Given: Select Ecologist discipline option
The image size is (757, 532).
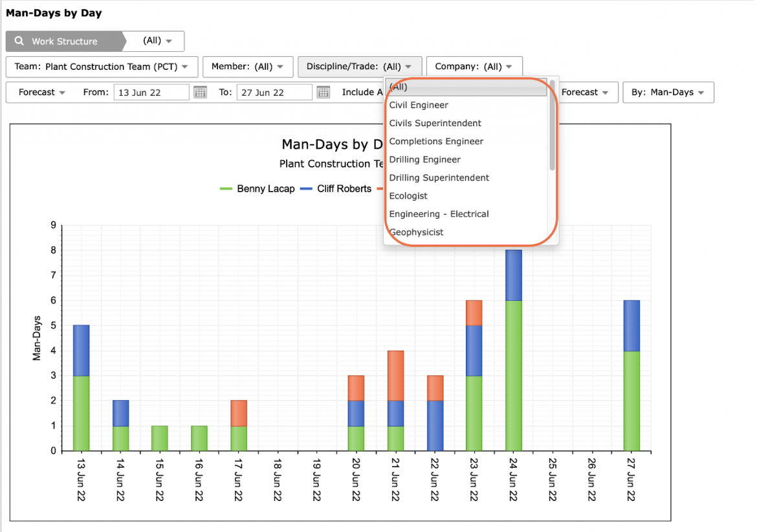Looking at the screenshot, I should pyautogui.click(x=408, y=196).
